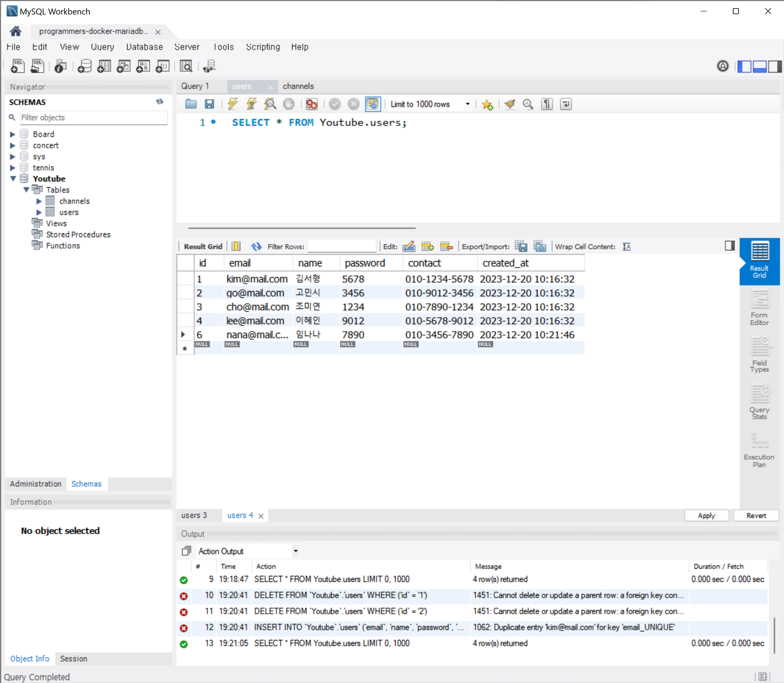Create a new SQL tab icon

click(17, 66)
